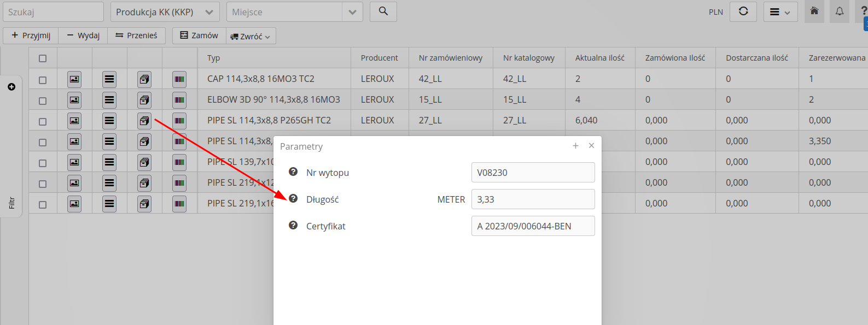Click the Przyjmij button

tap(31, 36)
